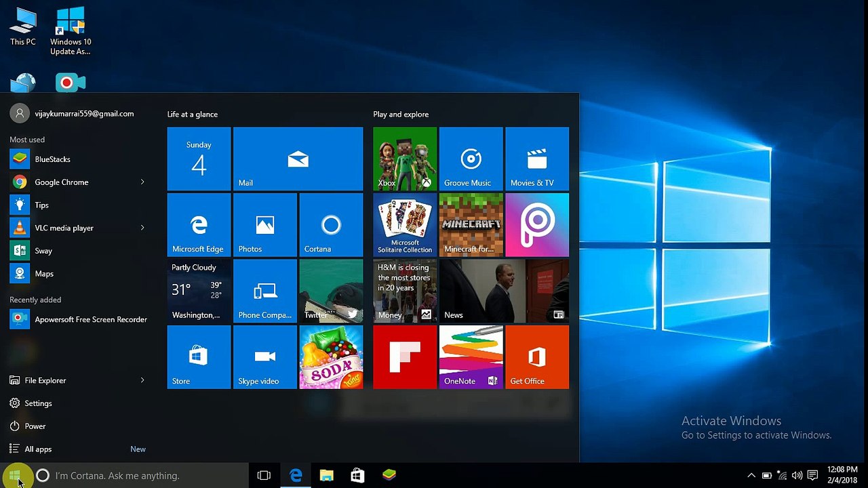Click the Cortana search box
This screenshot has height=488, width=868.
click(x=139, y=476)
